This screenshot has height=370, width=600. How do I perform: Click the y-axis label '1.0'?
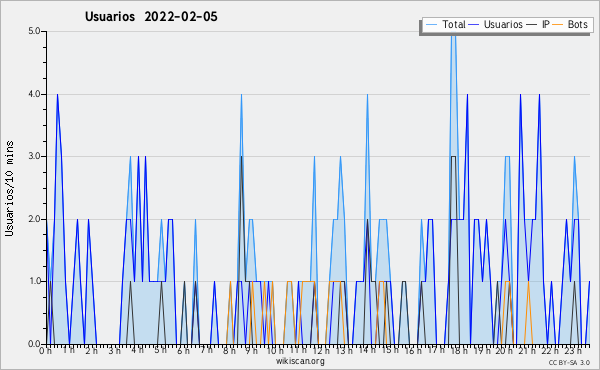pos(34,282)
